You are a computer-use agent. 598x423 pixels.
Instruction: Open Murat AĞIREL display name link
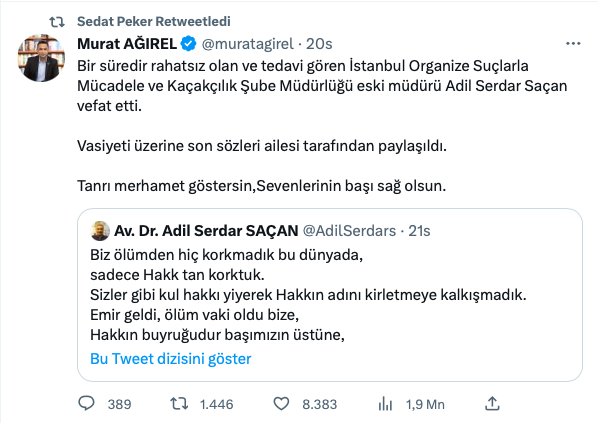pyautogui.click(x=127, y=44)
